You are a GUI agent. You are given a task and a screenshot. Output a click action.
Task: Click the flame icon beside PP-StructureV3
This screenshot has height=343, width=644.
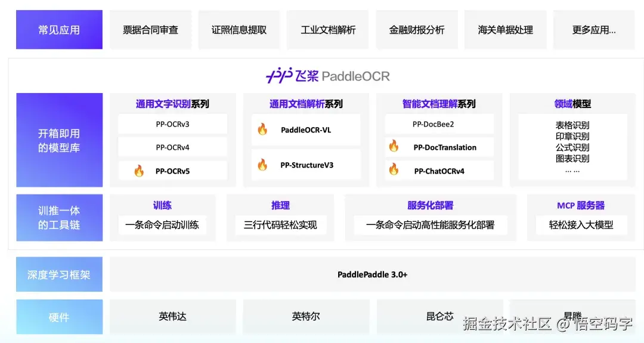[262, 165]
